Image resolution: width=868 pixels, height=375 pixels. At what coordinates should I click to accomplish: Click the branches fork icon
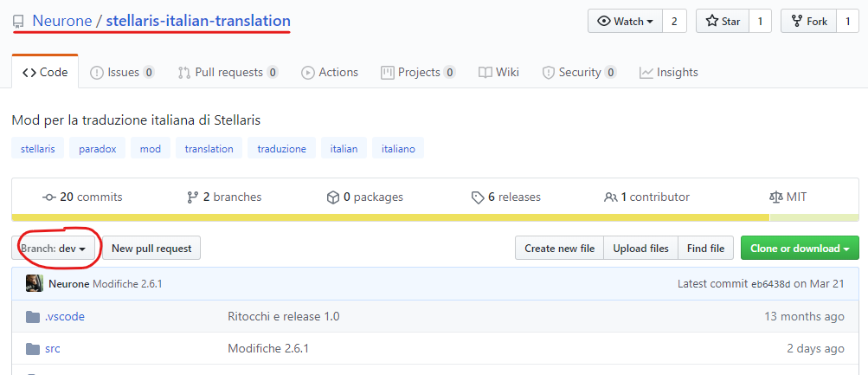click(x=193, y=197)
